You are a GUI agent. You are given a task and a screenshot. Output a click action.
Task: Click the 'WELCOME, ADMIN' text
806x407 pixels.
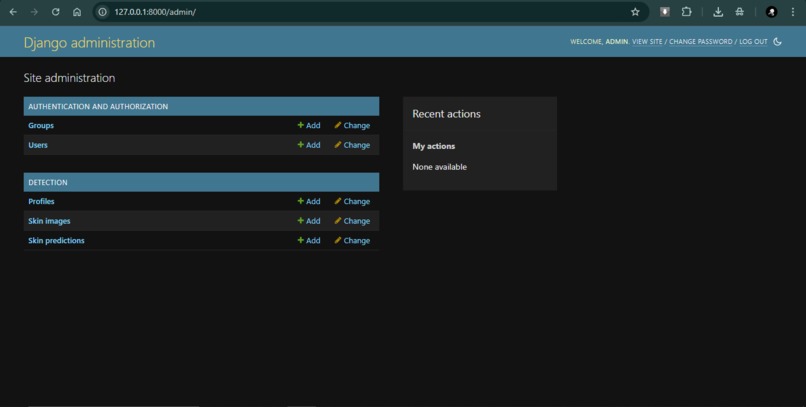[599, 42]
